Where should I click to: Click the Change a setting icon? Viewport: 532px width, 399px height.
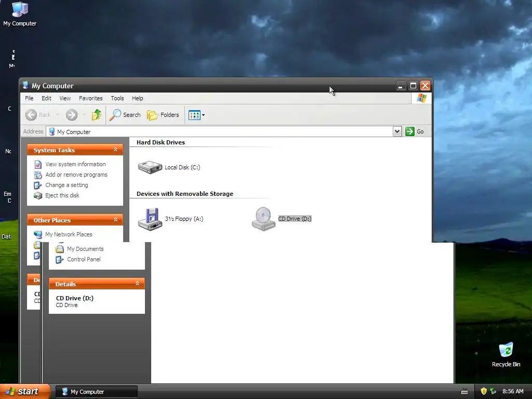tap(37, 185)
